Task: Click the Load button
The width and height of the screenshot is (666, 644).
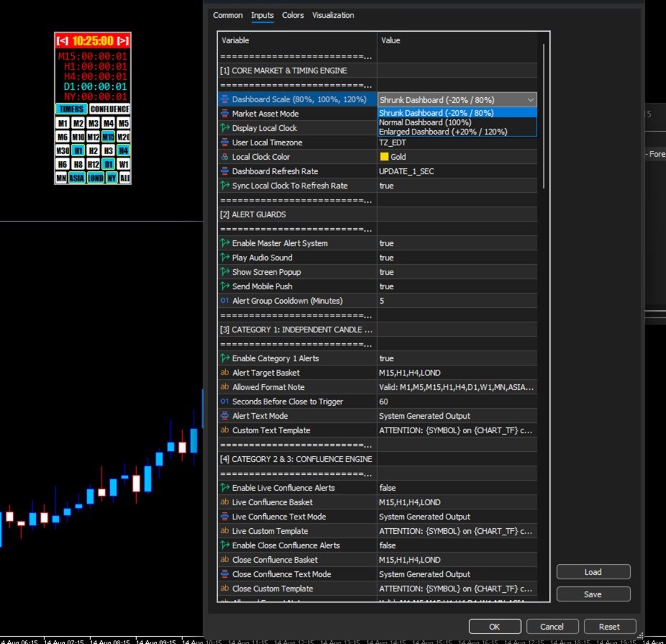Action: (x=593, y=572)
